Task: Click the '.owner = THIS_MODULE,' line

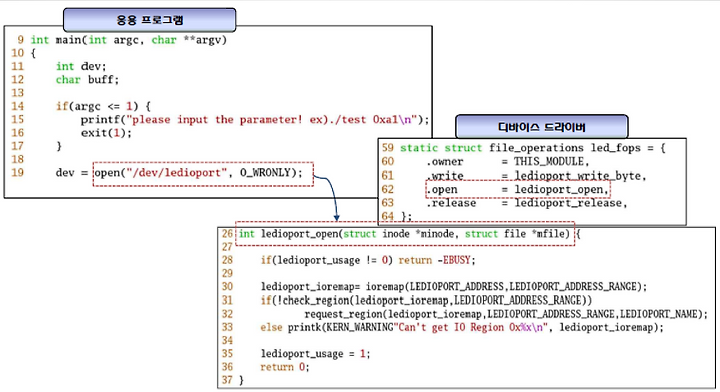Action: [507, 162]
